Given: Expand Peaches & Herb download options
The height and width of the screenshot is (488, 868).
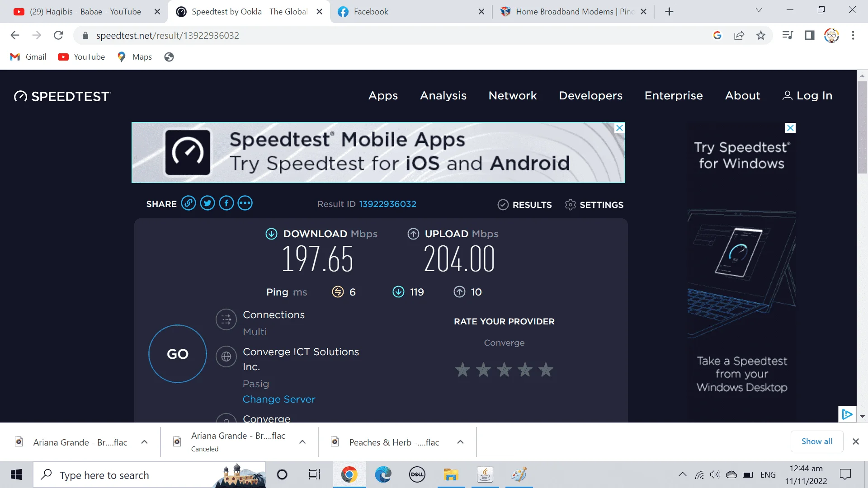Looking at the screenshot, I should click(460, 442).
